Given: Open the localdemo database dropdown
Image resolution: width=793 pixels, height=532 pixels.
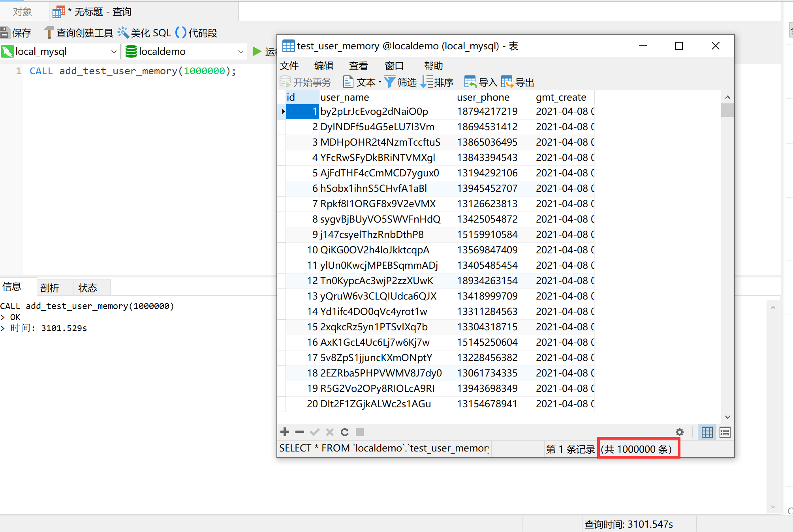Looking at the screenshot, I should (241, 52).
